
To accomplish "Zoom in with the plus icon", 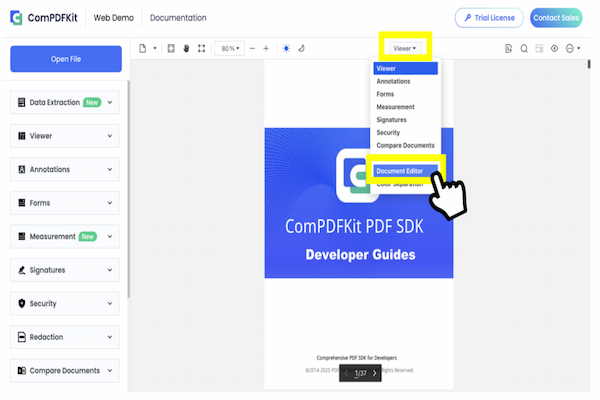I will [x=266, y=49].
